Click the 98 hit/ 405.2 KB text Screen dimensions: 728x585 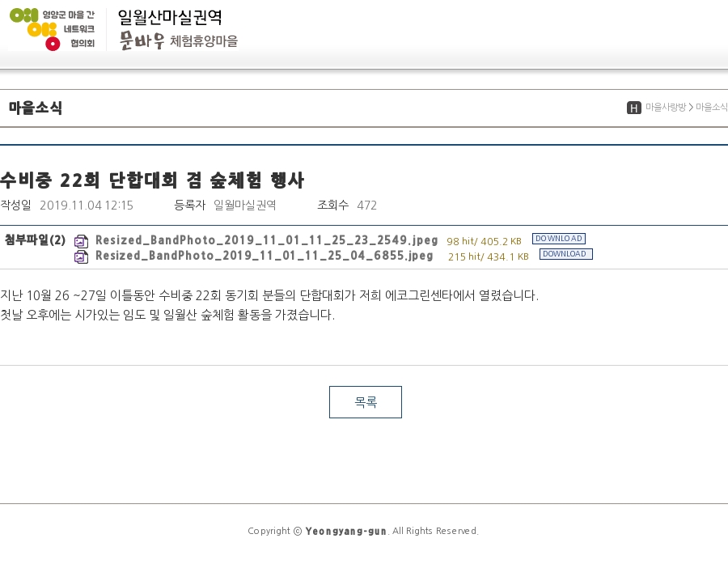(x=485, y=241)
